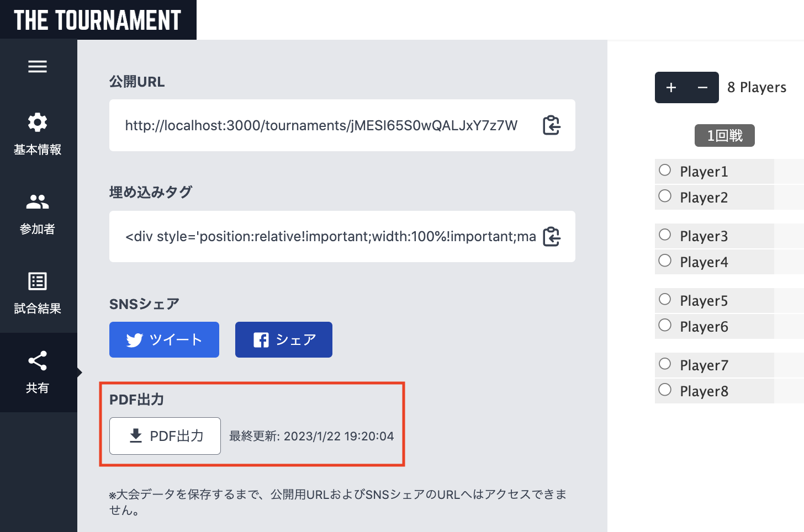The height and width of the screenshot is (532, 804).
Task: Select the radio button next to Player1
Action: tap(664, 171)
